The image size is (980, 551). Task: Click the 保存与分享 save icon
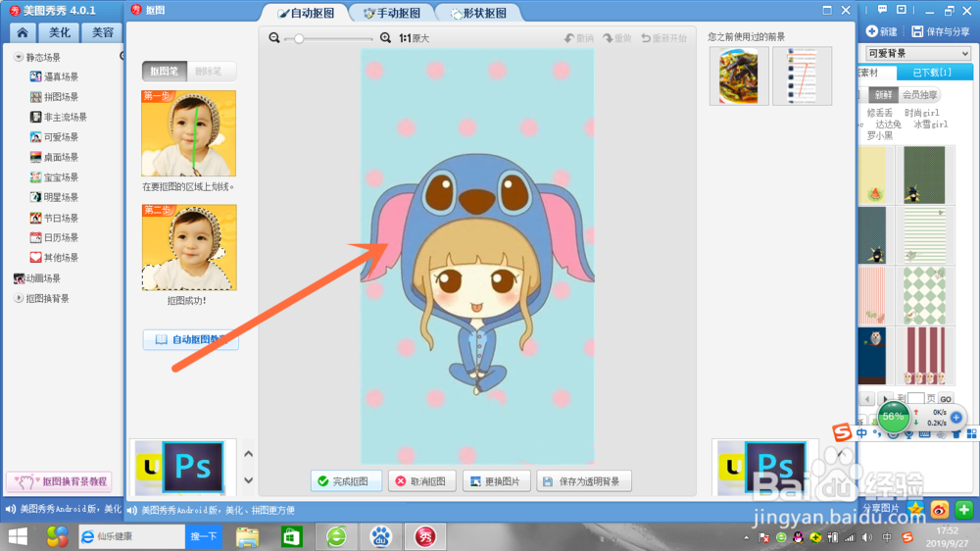click(941, 31)
